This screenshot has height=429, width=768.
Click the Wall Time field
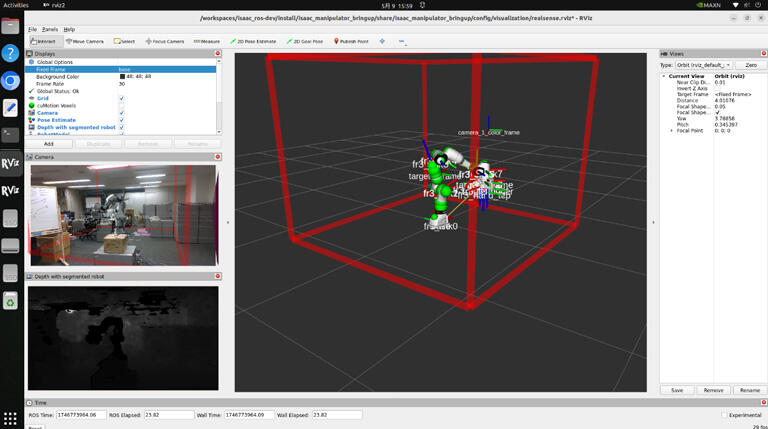248,415
